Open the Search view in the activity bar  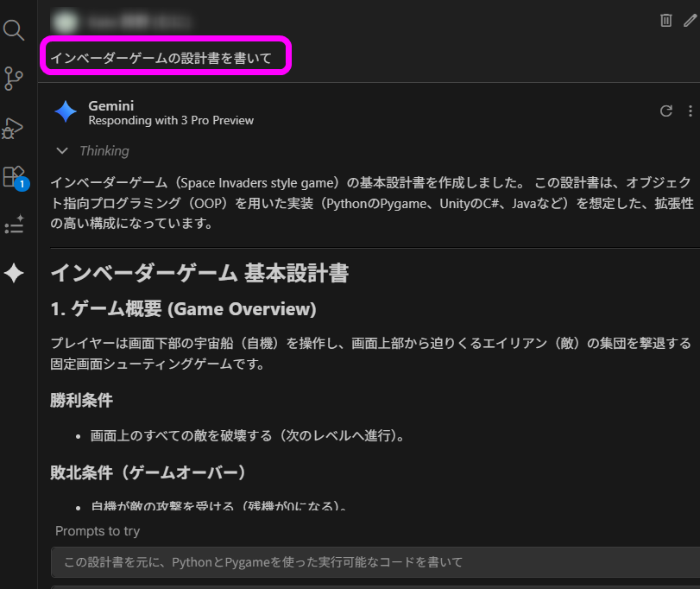point(14,29)
